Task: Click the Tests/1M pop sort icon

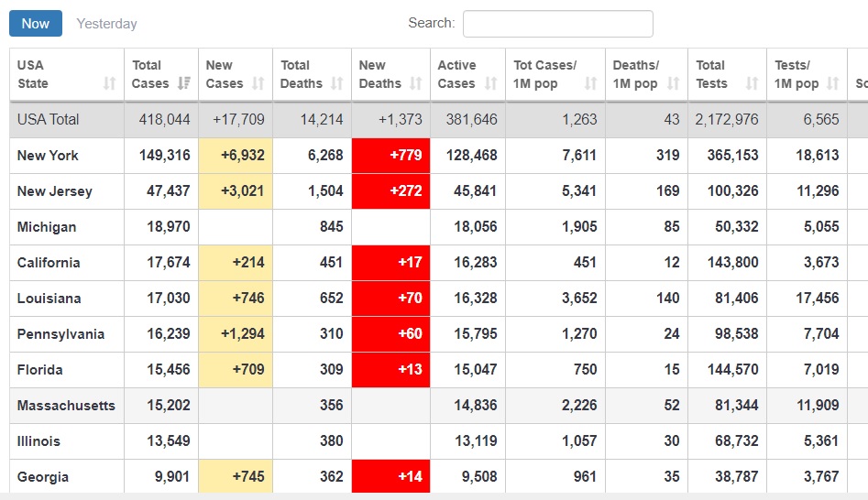Action: (833, 83)
